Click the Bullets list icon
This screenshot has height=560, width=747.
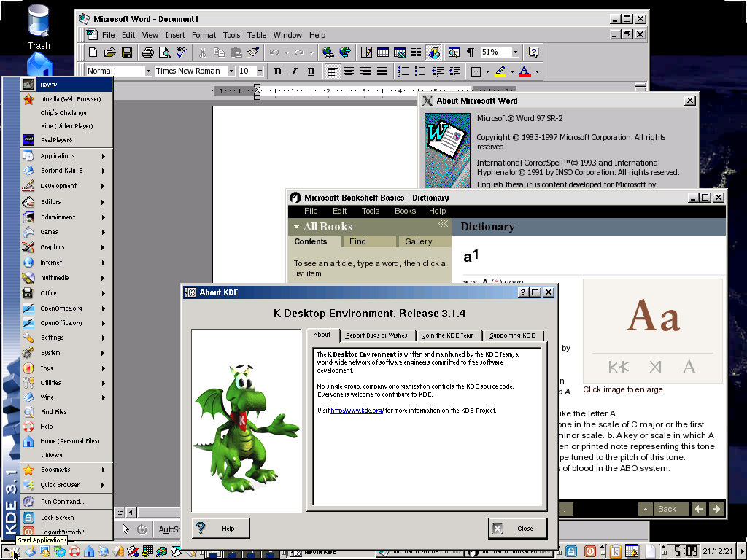(419, 71)
